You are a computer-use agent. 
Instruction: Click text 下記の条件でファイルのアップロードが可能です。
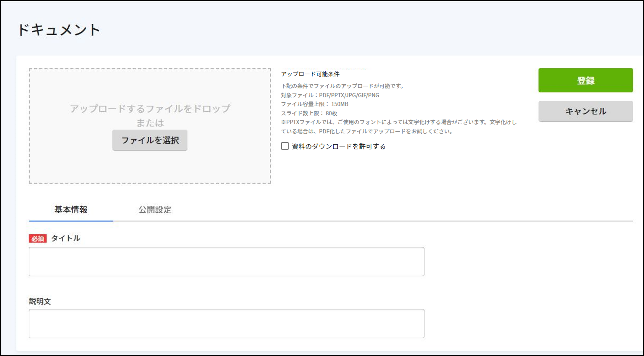coord(342,86)
